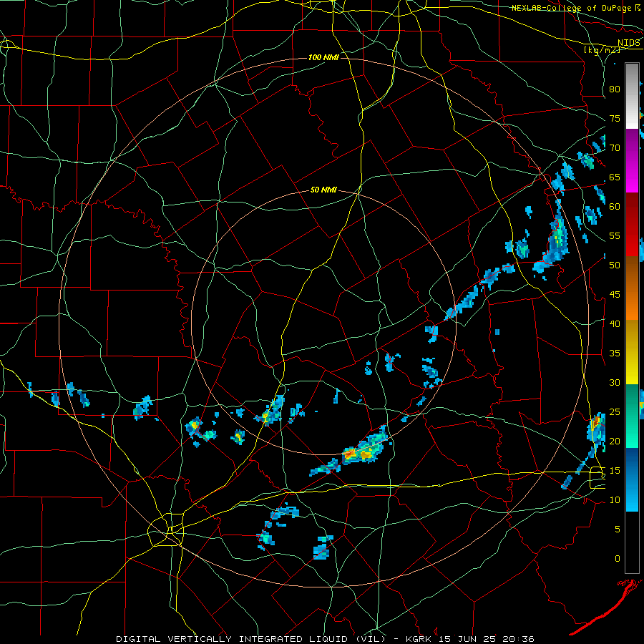This screenshot has width=644, height=644.
Task: Click the 40 value on the VIL scale
Action: pyautogui.click(x=615, y=324)
